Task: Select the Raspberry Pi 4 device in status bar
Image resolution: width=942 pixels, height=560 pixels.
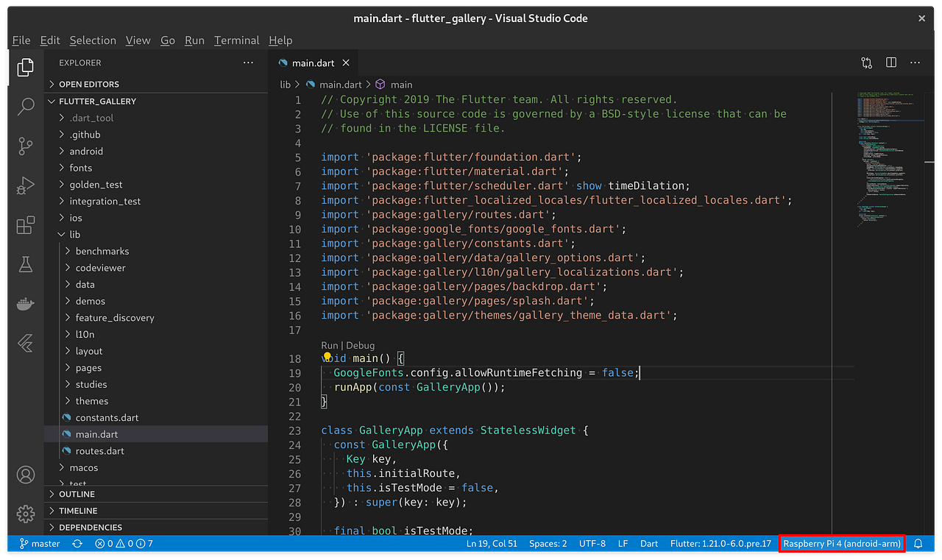Action: pyautogui.click(x=841, y=543)
